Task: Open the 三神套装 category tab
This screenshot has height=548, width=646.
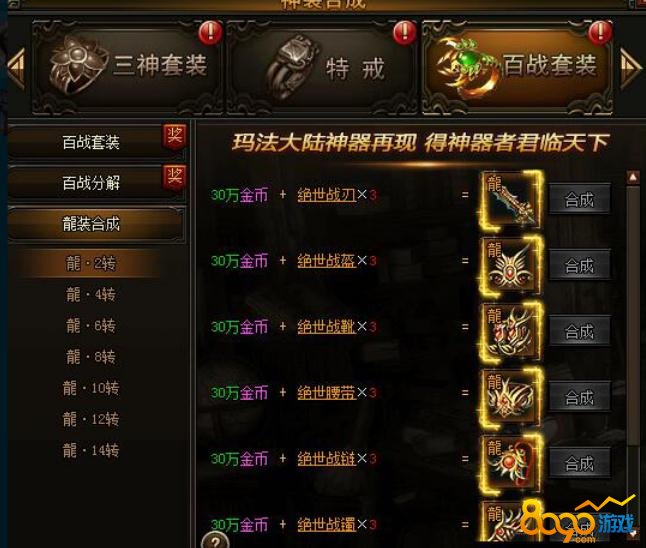Action: [x=127, y=67]
